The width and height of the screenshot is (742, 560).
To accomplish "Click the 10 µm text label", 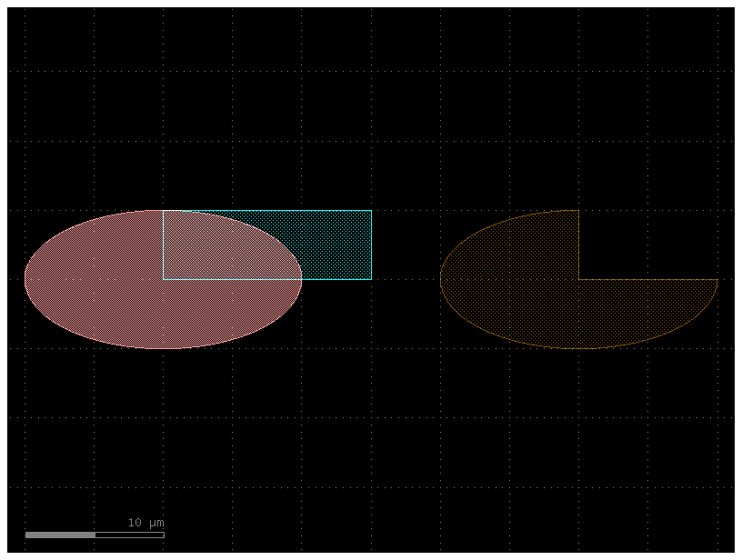I will click(x=145, y=523).
